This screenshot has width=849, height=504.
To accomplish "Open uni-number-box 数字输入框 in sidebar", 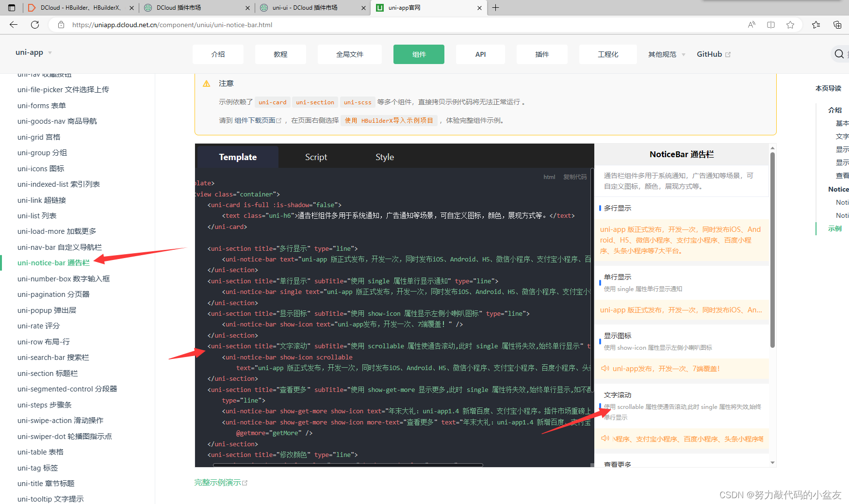I will [x=64, y=279].
